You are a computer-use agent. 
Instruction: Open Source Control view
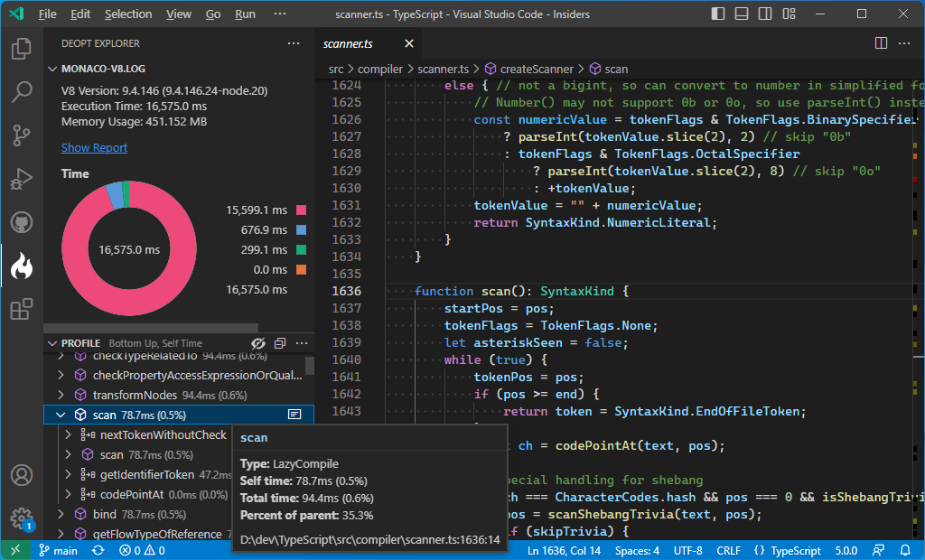(x=22, y=135)
